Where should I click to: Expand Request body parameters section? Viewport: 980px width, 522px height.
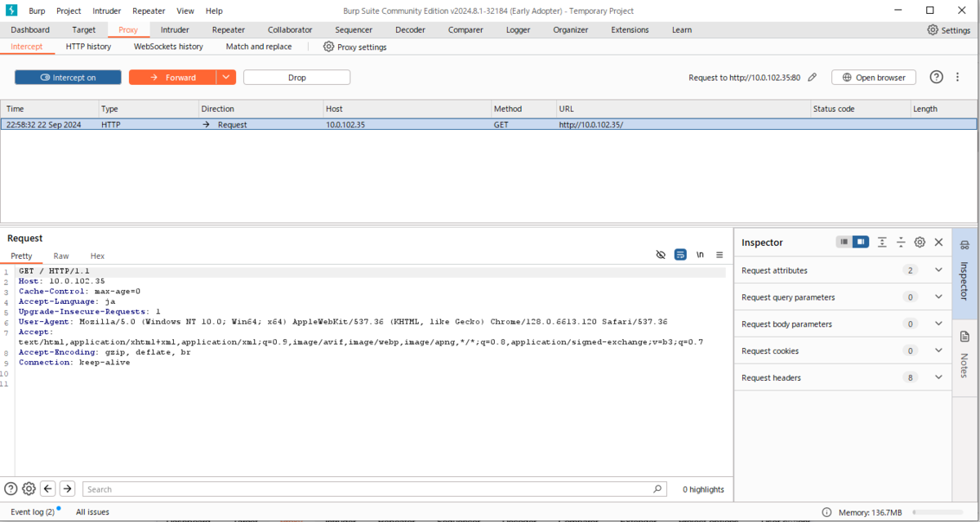pyautogui.click(x=938, y=324)
